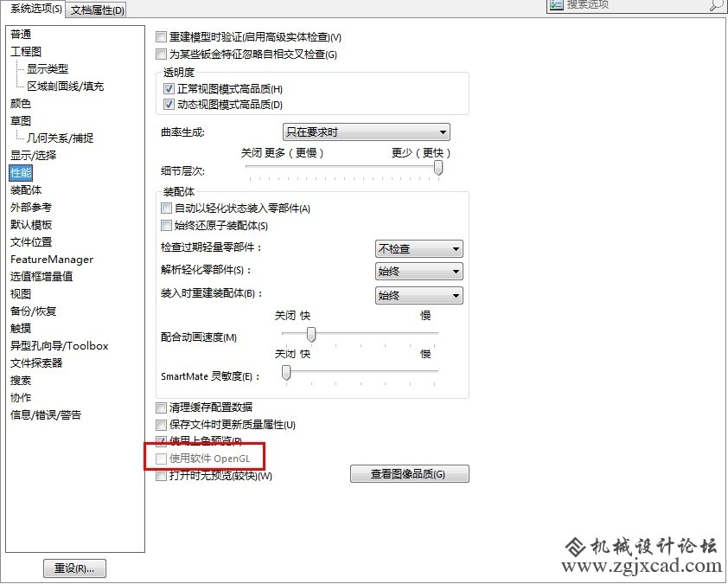Enable 始终还原子装配体(S) checkbox

point(166,226)
